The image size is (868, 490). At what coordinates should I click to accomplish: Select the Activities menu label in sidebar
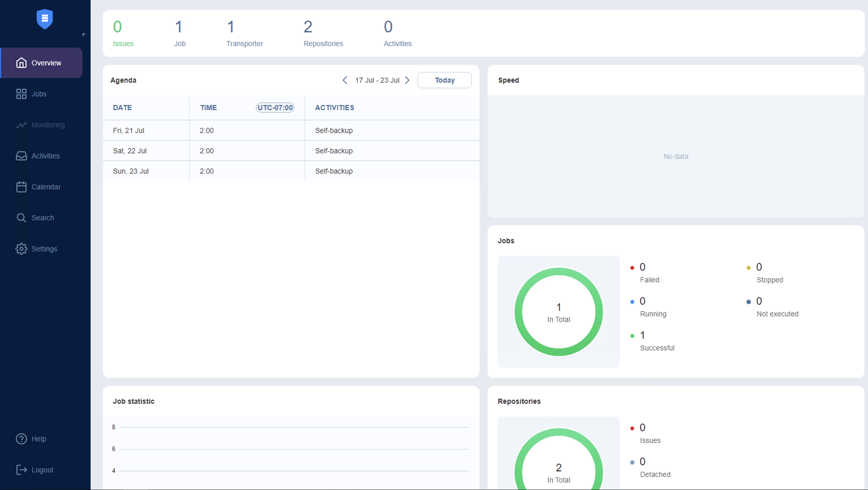(46, 156)
